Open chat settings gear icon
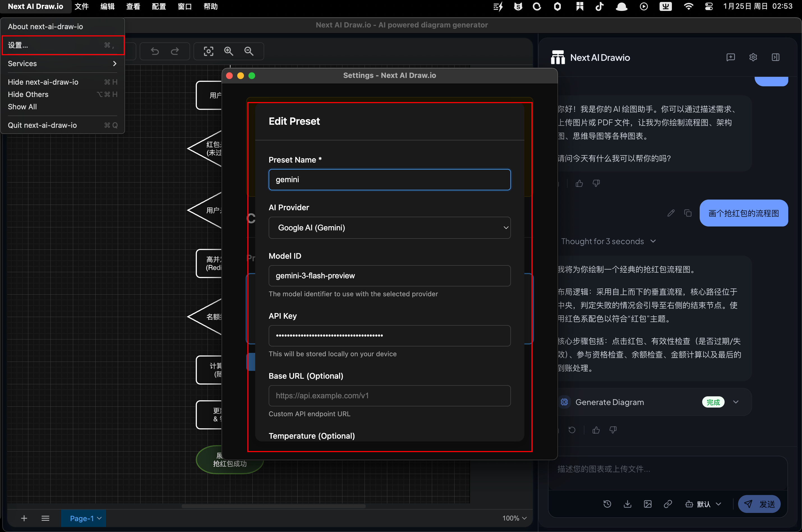The width and height of the screenshot is (802, 532). click(753, 57)
